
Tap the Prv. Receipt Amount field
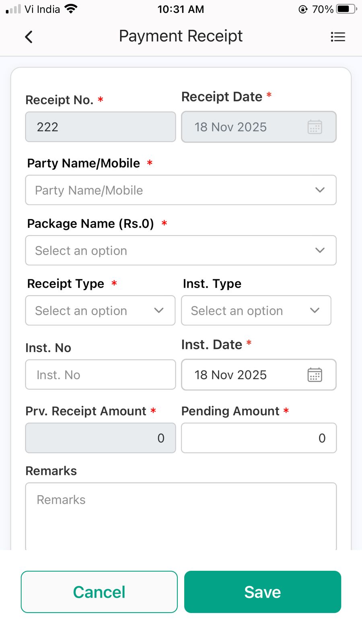tap(100, 438)
